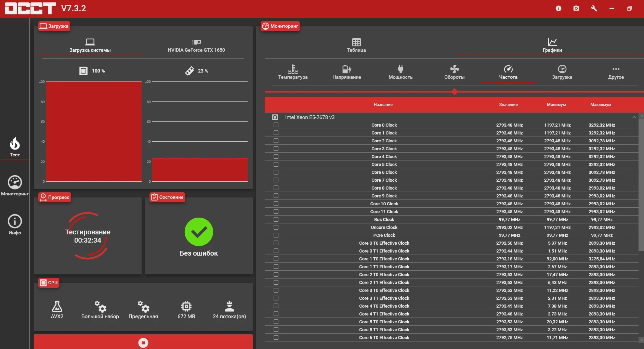Open the Инфо sidebar section
Viewport: 644px width, 349px height.
[x=15, y=225]
